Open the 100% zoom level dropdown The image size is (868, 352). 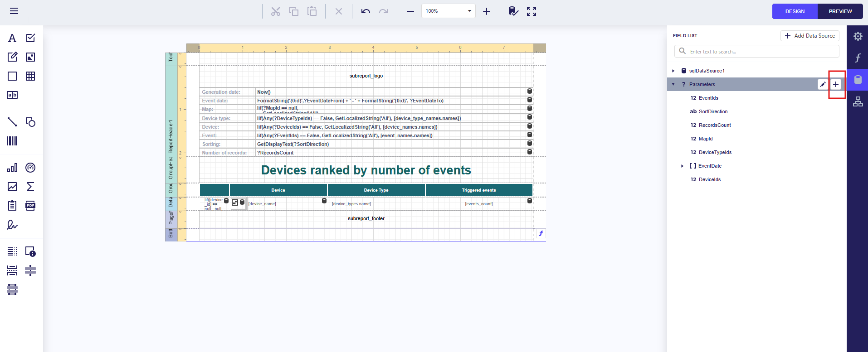[x=469, y=11]
